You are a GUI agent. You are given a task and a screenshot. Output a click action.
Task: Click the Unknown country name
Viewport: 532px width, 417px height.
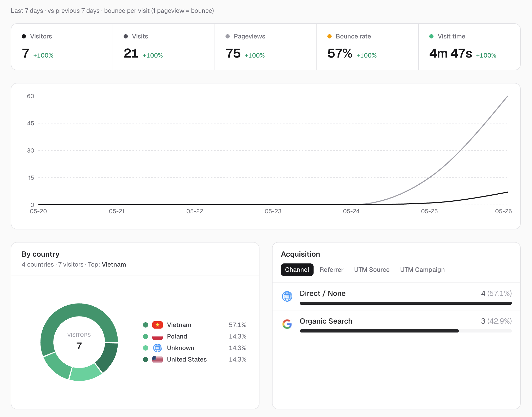point(181,348)
